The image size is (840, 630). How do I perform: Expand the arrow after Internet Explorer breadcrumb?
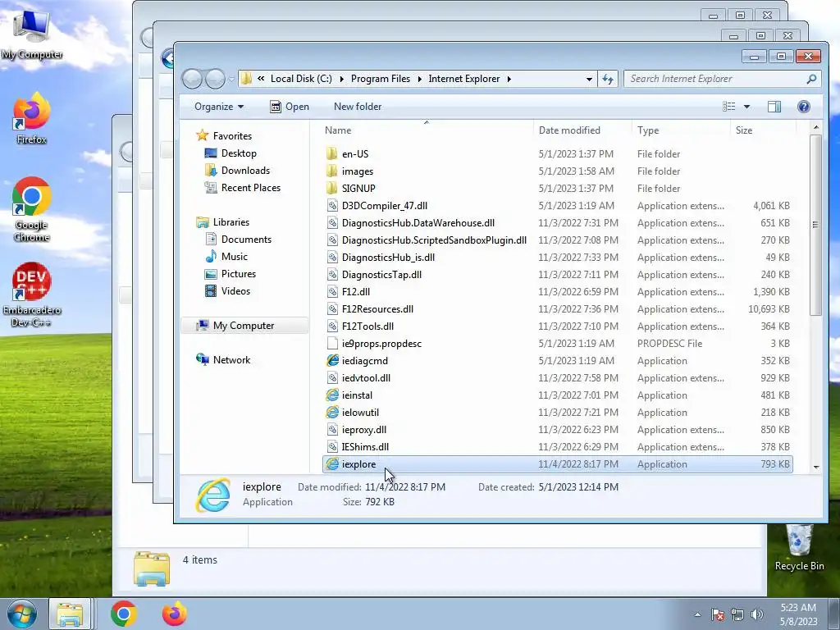pyautogui.click(x=509, y=79)
